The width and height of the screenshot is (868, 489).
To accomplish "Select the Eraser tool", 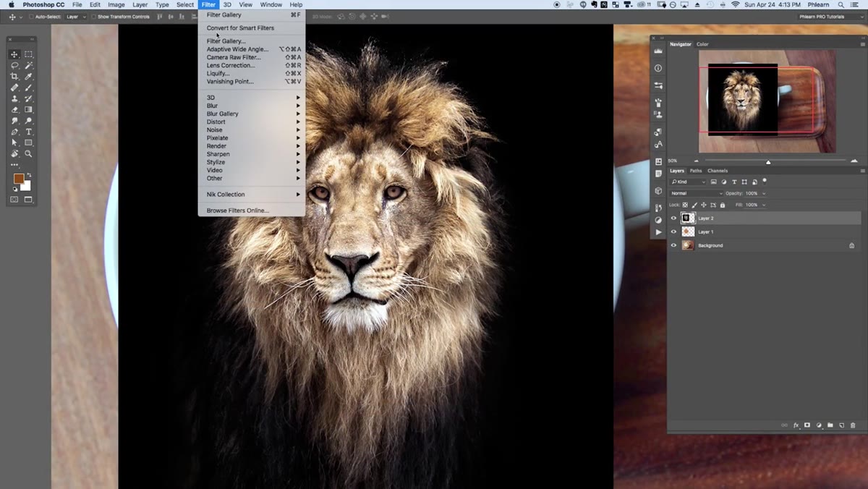I will pos(14,109).
